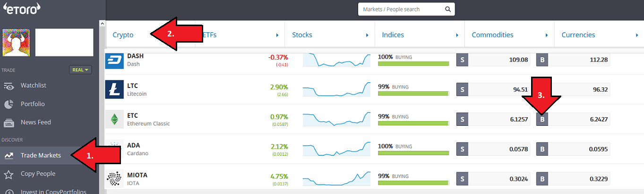Viewport: 644px width, 194px height.
Task: Open the News Feed icon
Action: (9, 123)
